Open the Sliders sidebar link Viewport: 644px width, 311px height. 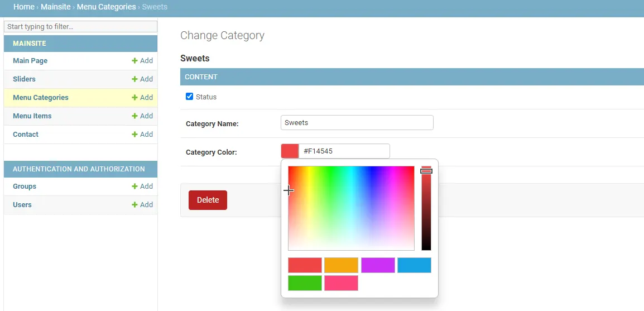click(x=24, y=79)
